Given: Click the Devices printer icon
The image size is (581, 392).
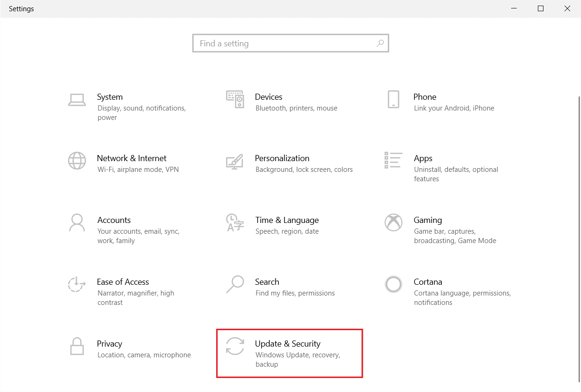Looking at the screenshot, I should (235, 99).
